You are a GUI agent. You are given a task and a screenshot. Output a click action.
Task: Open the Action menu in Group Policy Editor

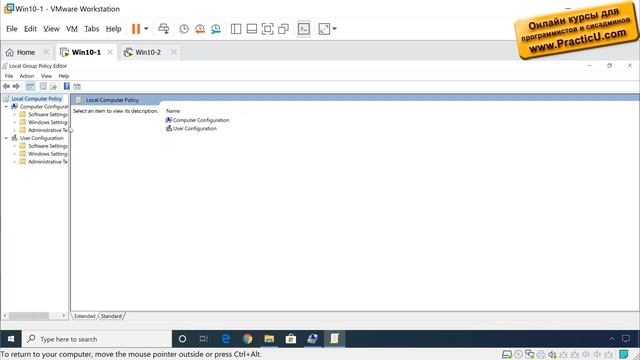point(27,76)
